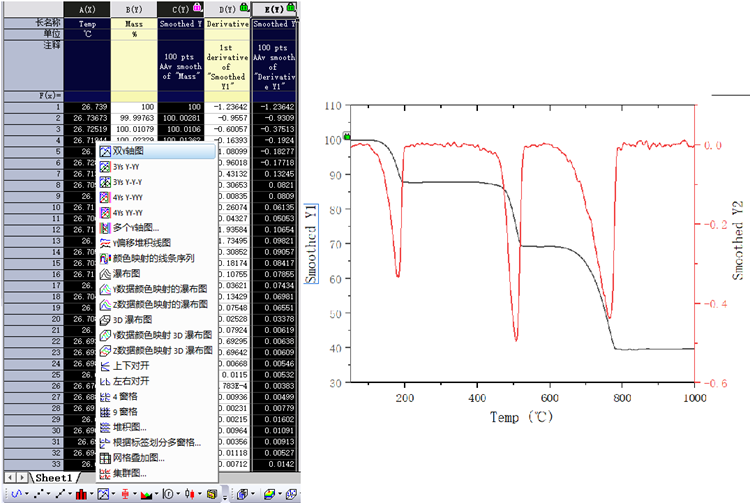Choose 4Ys Y-YYY menu entry
This screenshot has width=750, height=503.
[157, 197]
